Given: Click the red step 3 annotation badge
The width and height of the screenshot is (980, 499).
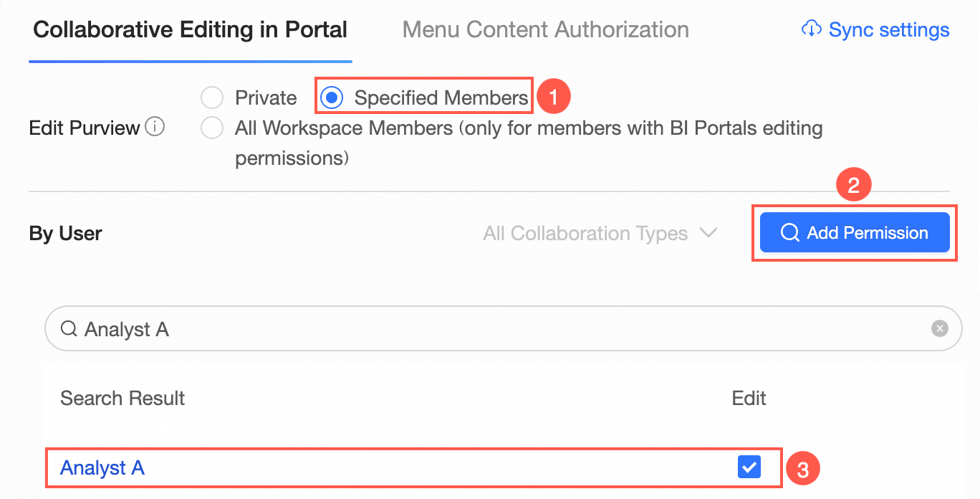Looking at the screenshot, I should tap(802, 470).
